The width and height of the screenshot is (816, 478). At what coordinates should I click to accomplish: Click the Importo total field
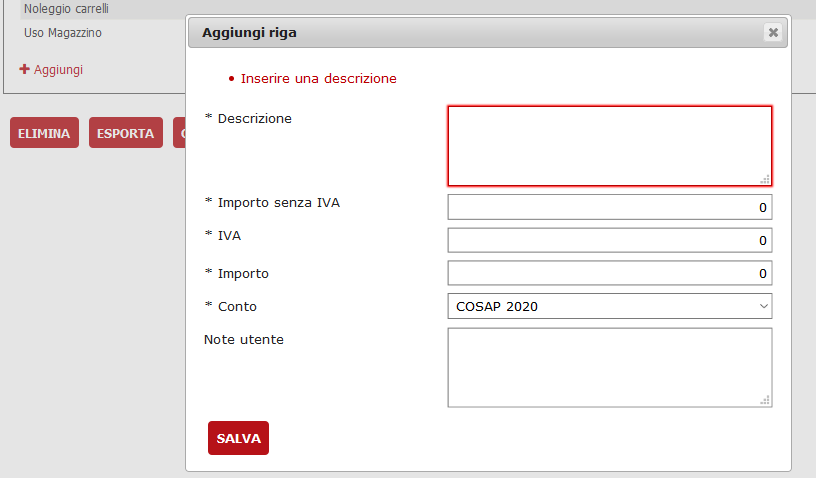pyautogui.click(x=609, y=273)
